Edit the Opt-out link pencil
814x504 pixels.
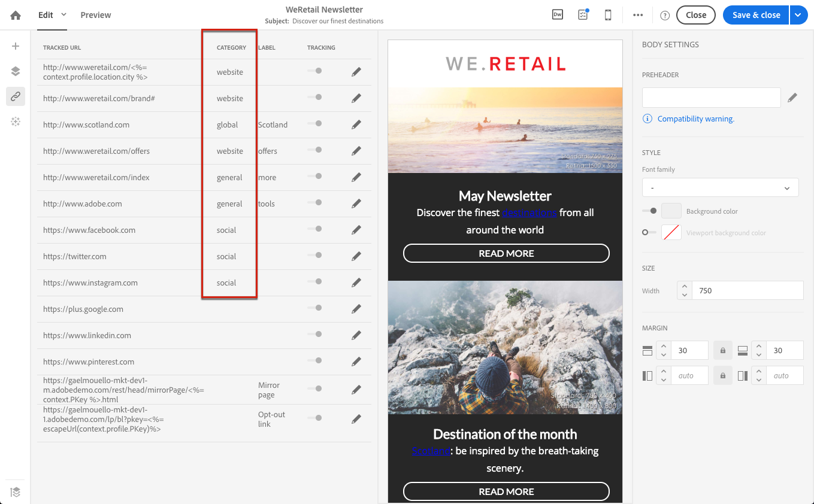pyautogui.click(x=356, y=419)
